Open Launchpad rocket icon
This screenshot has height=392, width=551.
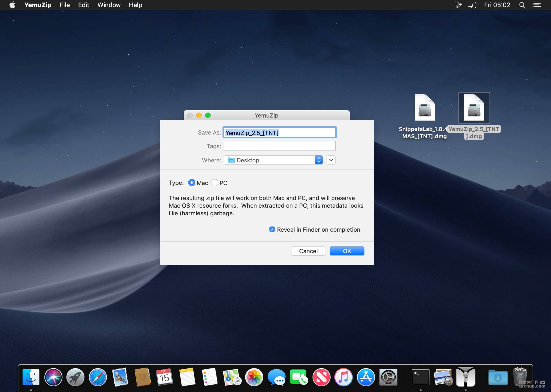click(75, 377)
